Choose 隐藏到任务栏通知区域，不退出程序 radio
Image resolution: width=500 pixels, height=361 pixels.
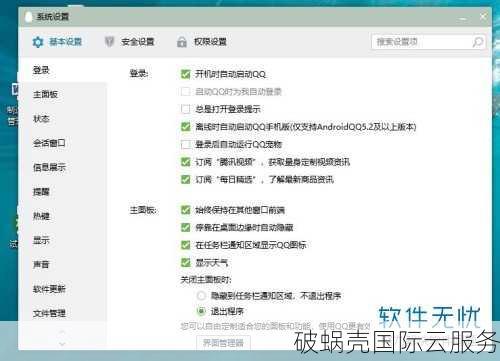click(201, 296)
